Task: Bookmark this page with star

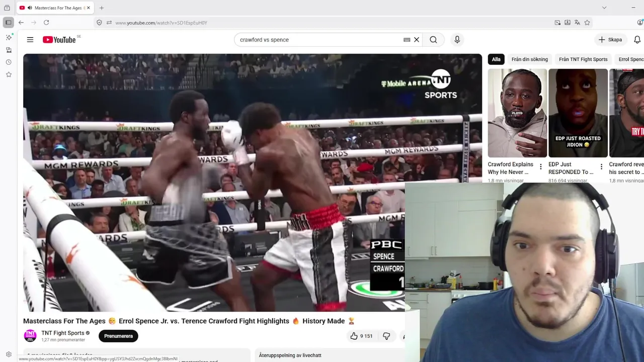Action: click(587, 23)
